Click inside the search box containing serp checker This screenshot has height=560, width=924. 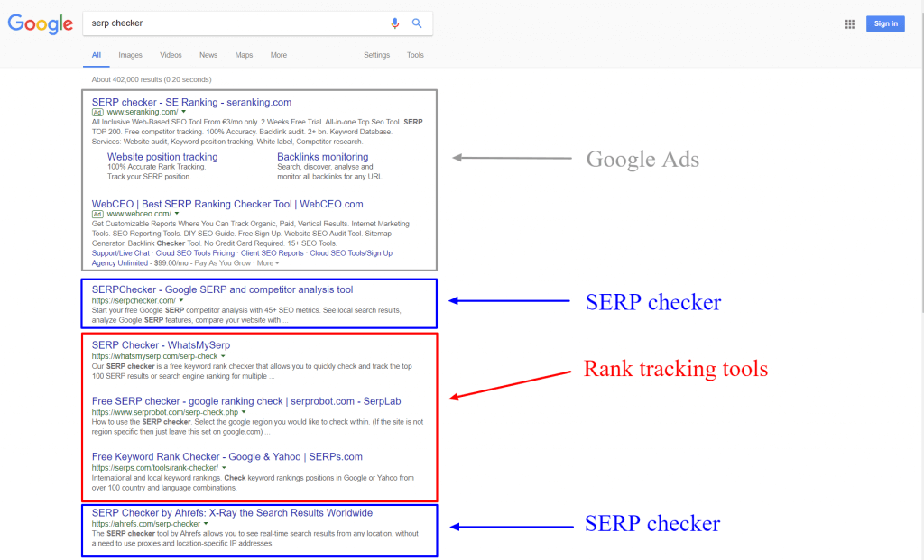coord(235,23)
